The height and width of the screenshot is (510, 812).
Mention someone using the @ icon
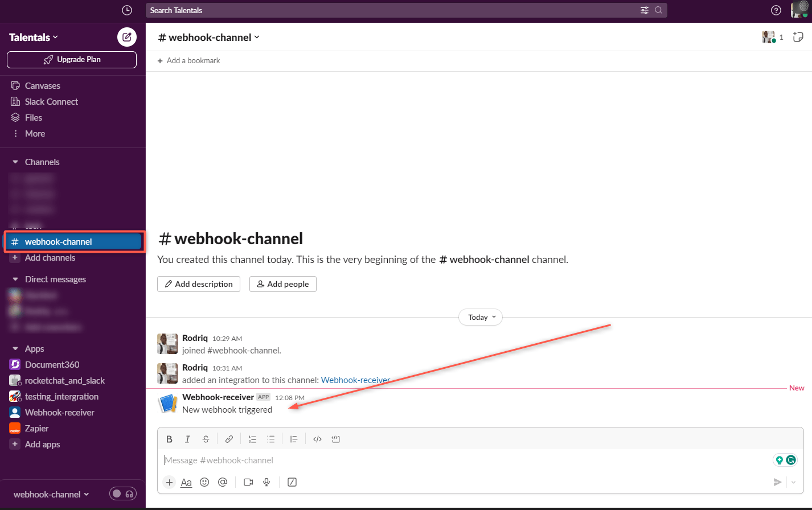coord(223,482)
